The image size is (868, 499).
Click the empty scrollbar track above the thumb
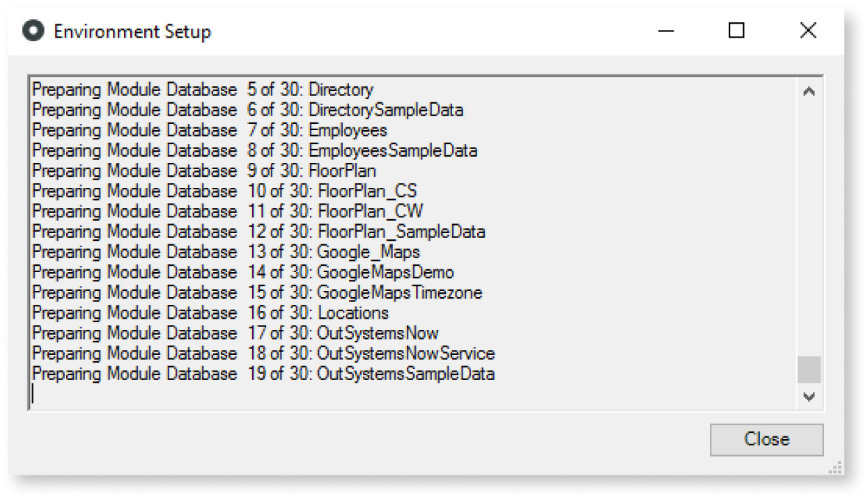point(809,223)
